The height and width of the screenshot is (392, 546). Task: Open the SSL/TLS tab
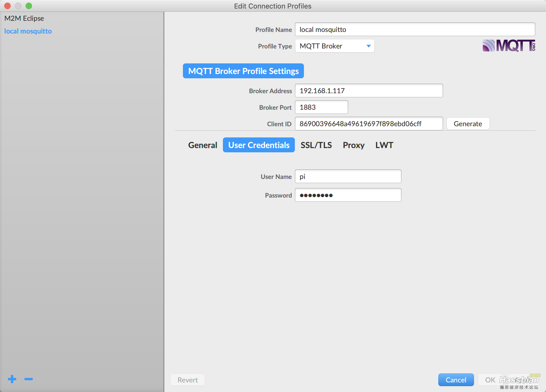[x=316, y=145]
